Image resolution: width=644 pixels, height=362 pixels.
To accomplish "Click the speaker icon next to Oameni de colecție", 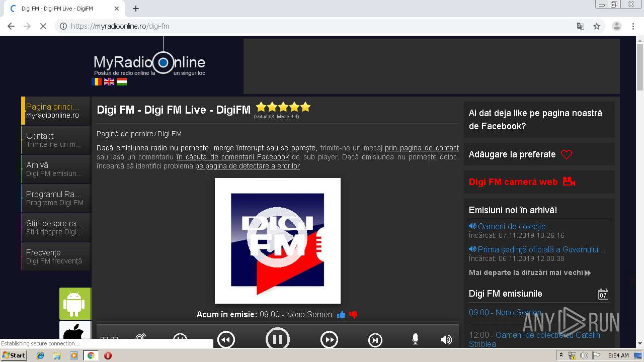I will coord(472,226).
